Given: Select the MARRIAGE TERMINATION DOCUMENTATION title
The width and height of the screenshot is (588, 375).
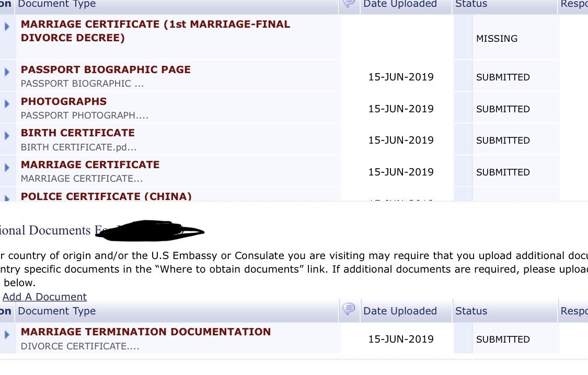Looking at the screenshot, I should coord(146,332).
